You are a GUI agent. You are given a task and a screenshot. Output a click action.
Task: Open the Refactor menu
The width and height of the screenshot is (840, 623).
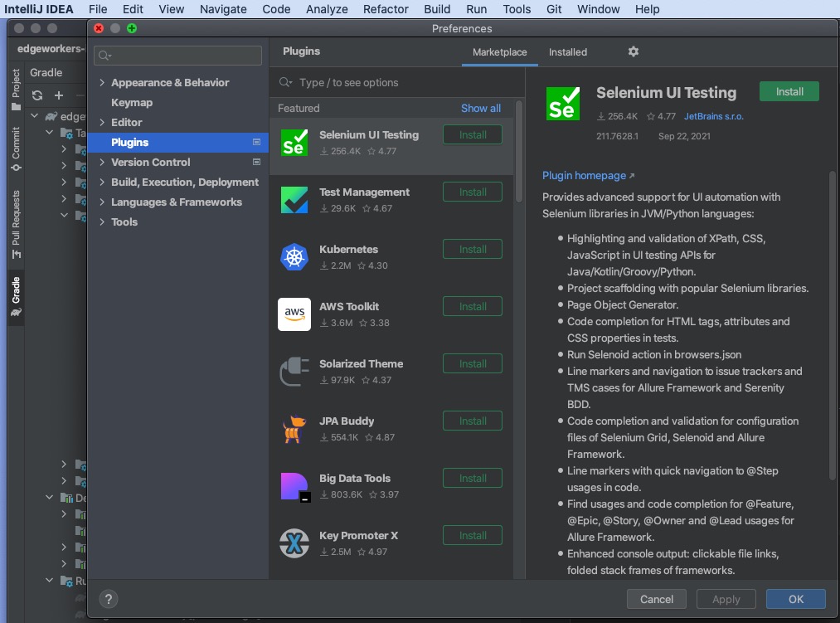pos(386,9)
